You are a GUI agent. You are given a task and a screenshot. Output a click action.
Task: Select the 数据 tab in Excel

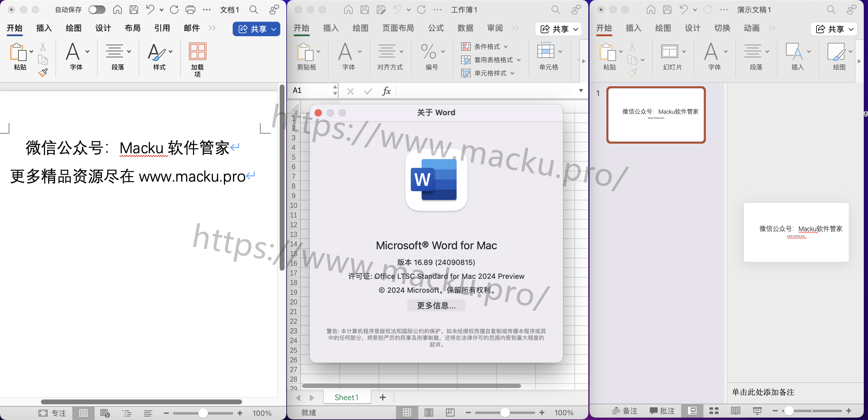point(465,28)
